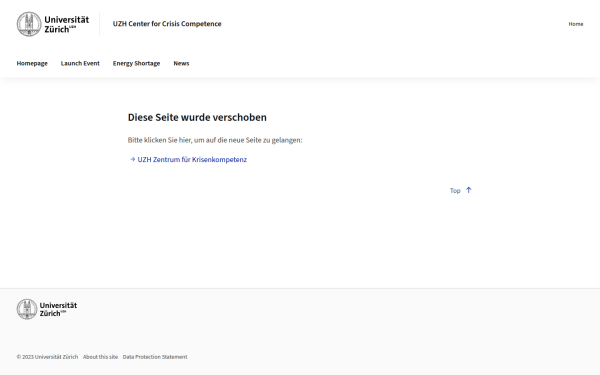This screenshot has height=375, width=600.
Task: Click the Universität Zürich logo in footer
Action: click(x=47, y=309)
